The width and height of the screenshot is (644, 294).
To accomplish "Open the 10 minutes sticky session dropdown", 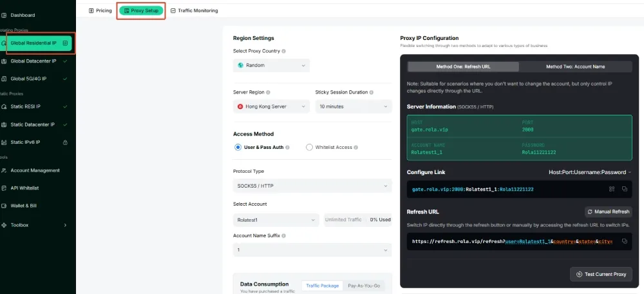I will [x=354, y=106].
